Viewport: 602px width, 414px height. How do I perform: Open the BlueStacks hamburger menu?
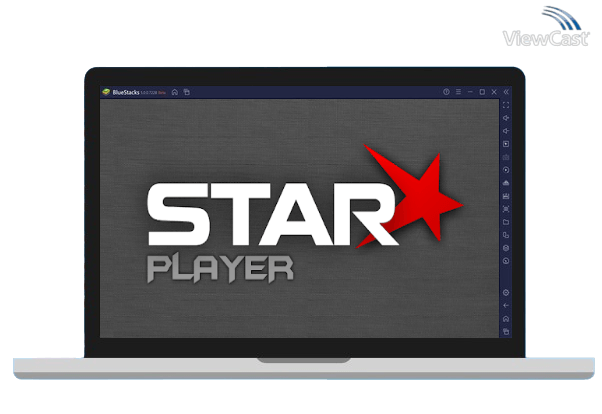click(458, 92)
